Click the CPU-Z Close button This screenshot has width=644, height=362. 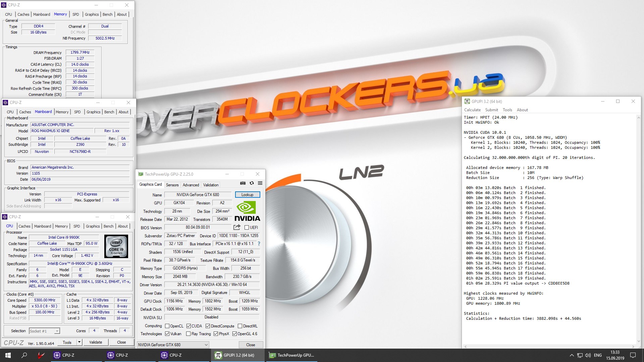pos(121,342)
